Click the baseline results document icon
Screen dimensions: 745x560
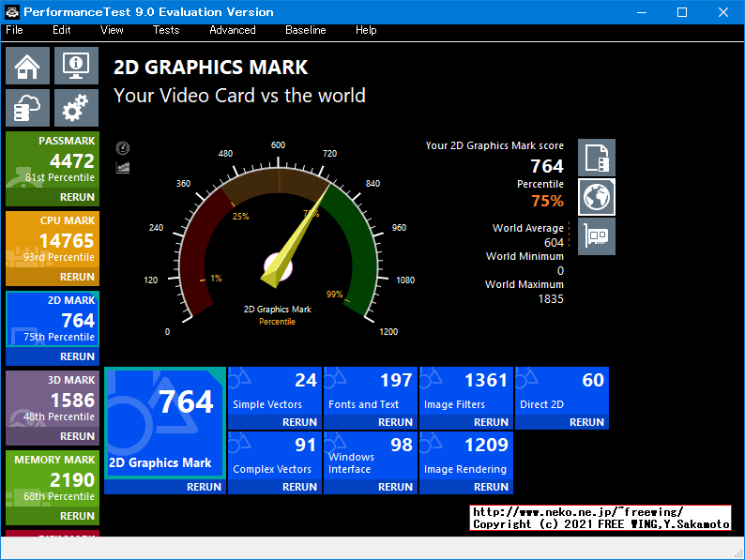(x=597, y=158)
